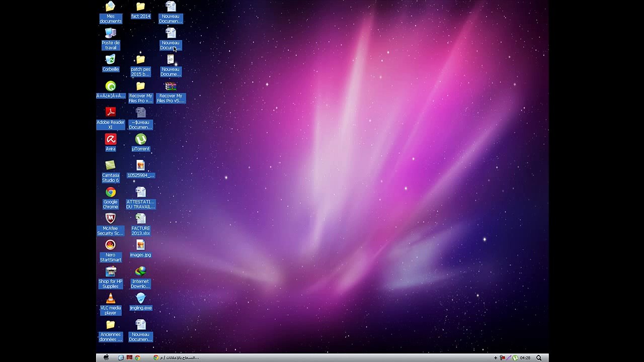
Task: Click the 04:28 taskbar clock
Action: tap(525, 358)
